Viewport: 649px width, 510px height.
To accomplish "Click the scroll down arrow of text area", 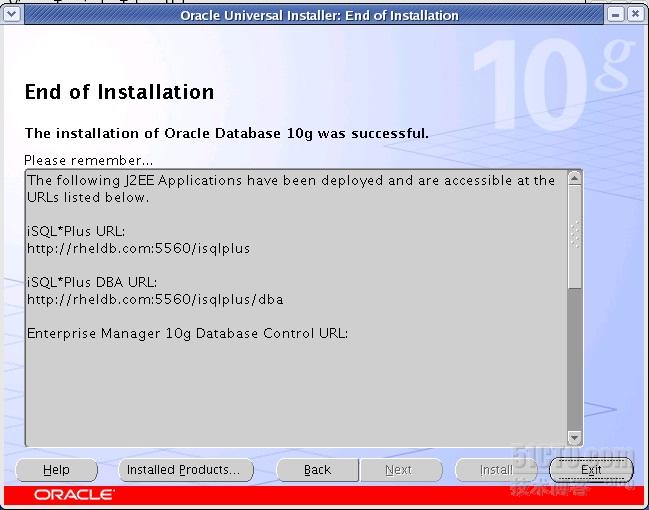I will pyautogui.click(x=574, y=438).
